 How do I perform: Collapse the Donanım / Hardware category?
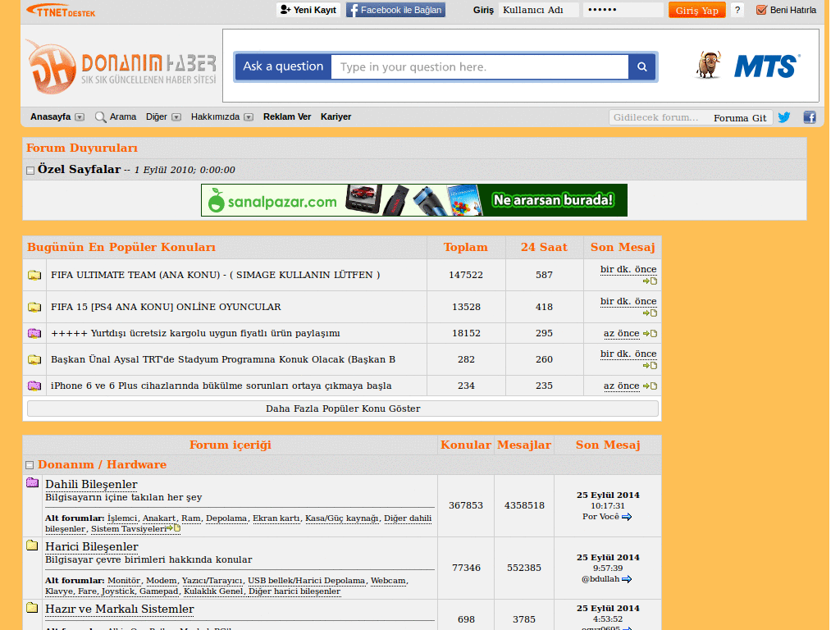[30, 465]
